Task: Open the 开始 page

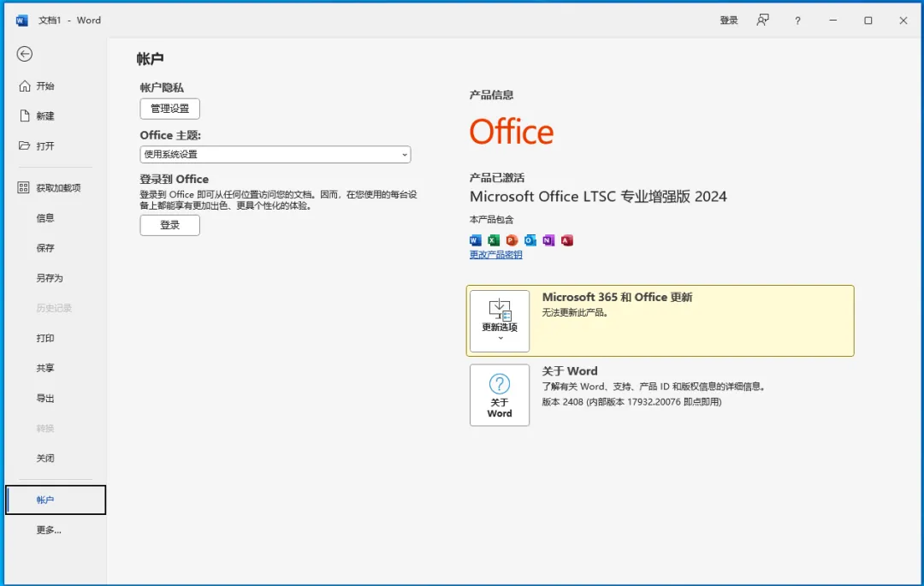Action: point(45,86)
